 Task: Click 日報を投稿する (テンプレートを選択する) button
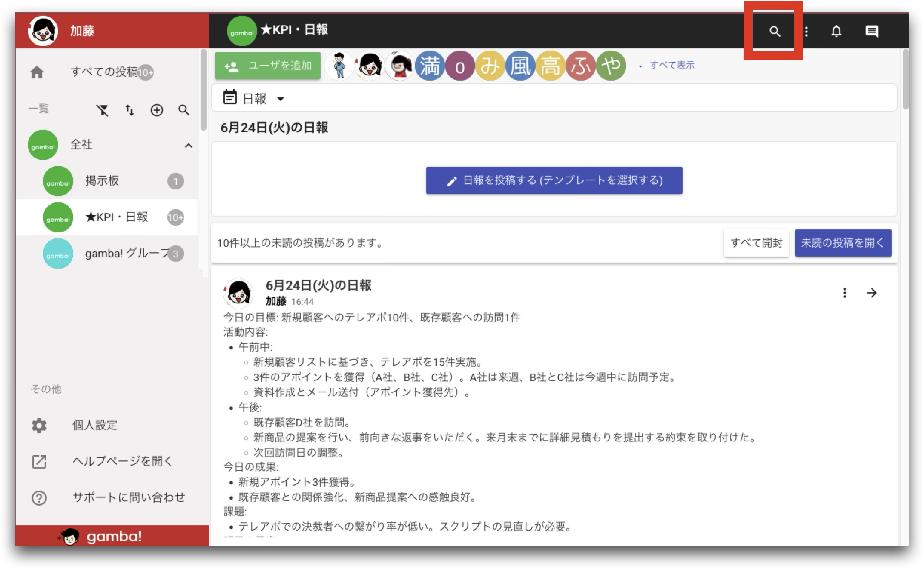(x=554, y=180)
